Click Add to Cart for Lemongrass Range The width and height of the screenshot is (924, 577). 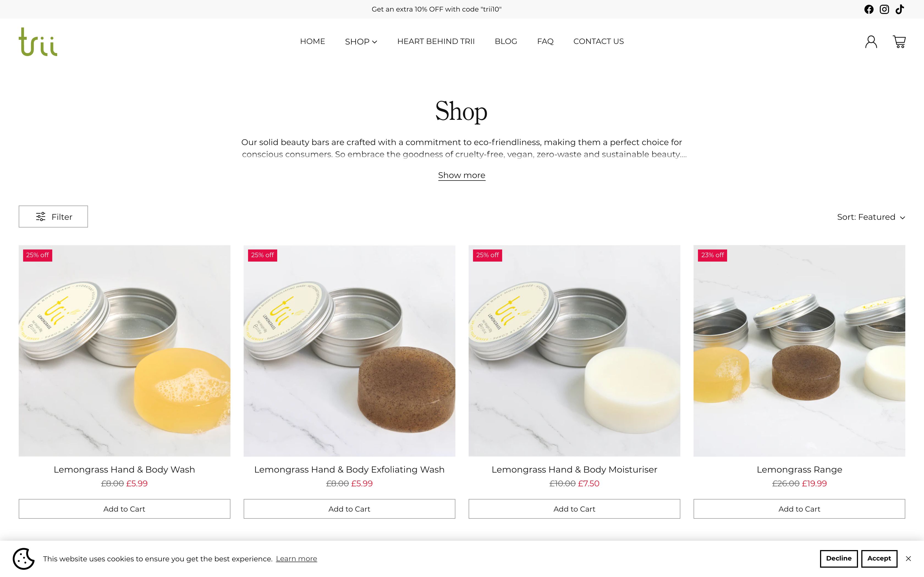[x=799, y=509]
